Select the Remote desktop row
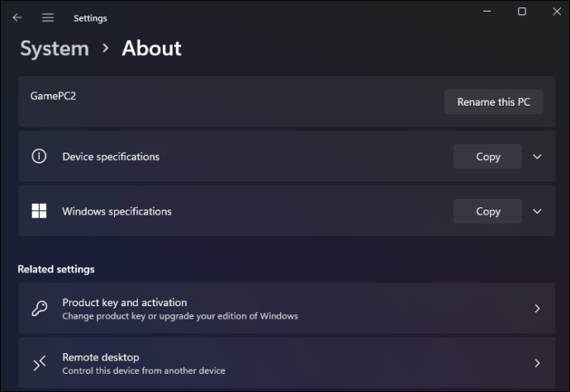Image resolution: width=570 pixels, height=392 pixels. (x=248, y=363)
